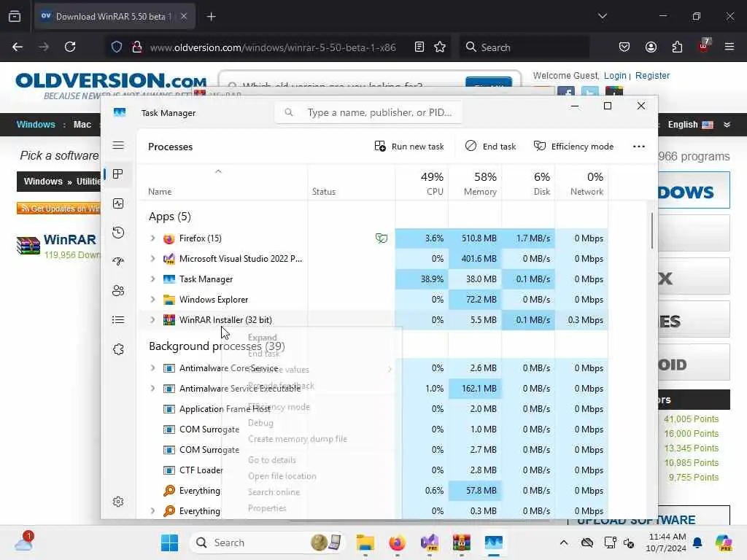Expand Antimalware Service Executable row
The height and width of the screenshot is (560, 747).
(152, 389)
